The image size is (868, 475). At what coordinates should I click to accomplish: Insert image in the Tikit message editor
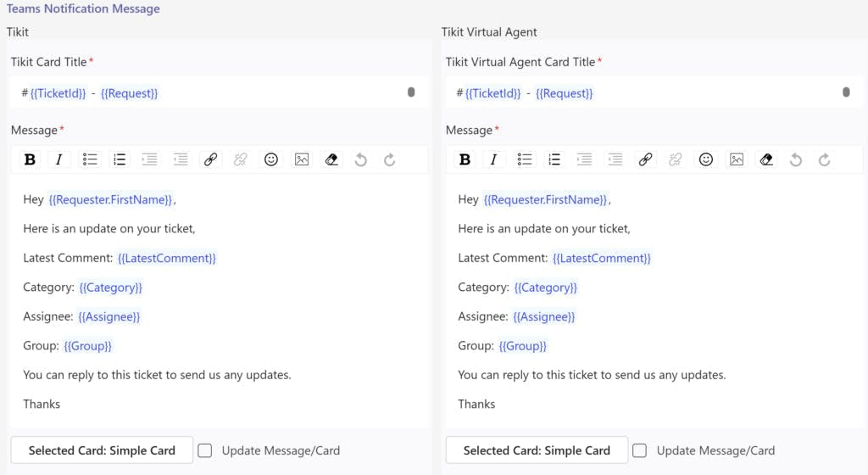[x=302, y=159]
